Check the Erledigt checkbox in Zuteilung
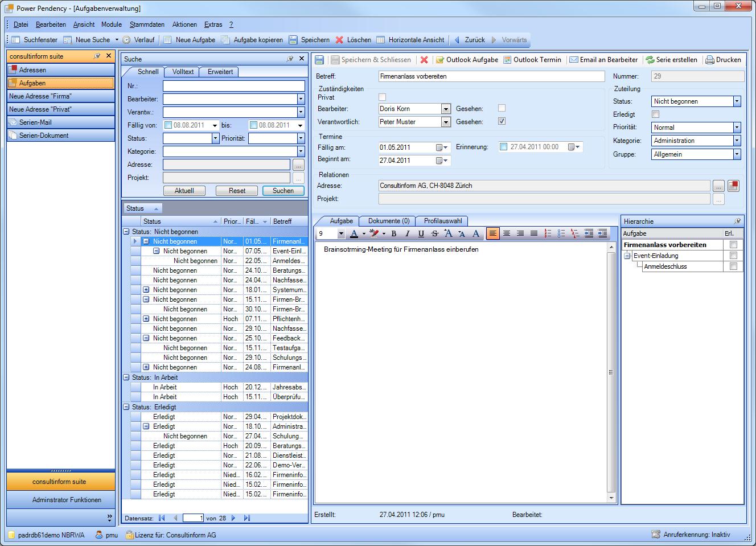 tap(655, 114)
